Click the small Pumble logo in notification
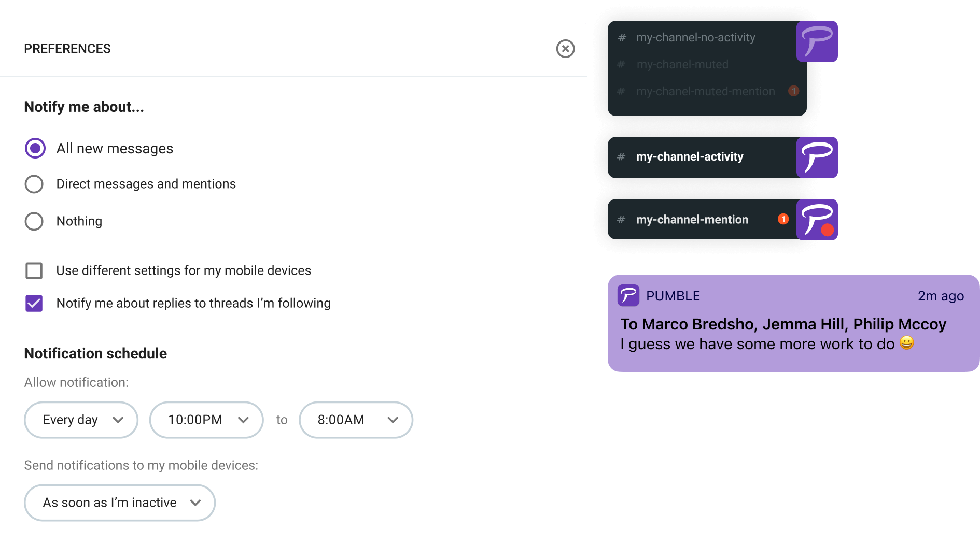This screenshot has width=980, height=545. coord(628,296)
